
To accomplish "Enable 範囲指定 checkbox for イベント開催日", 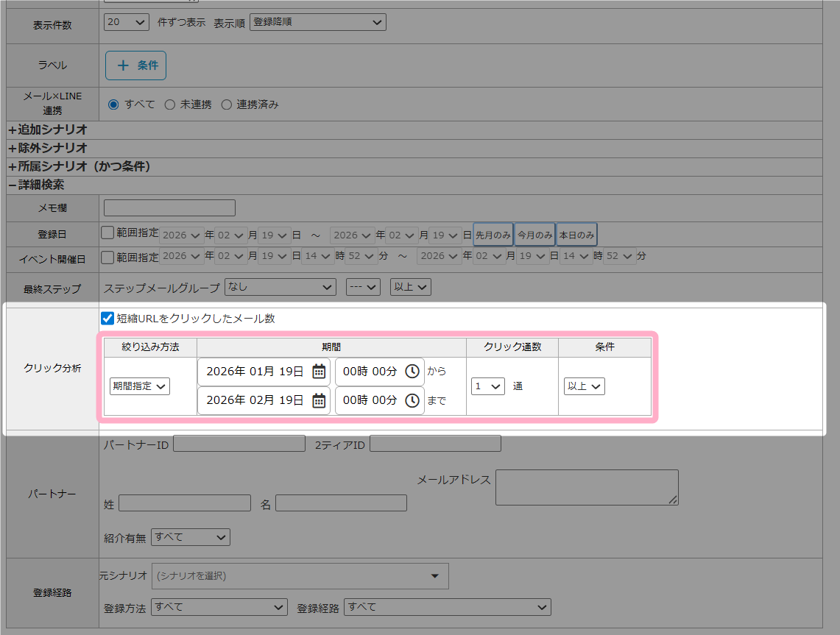I will tap(108, 257).
